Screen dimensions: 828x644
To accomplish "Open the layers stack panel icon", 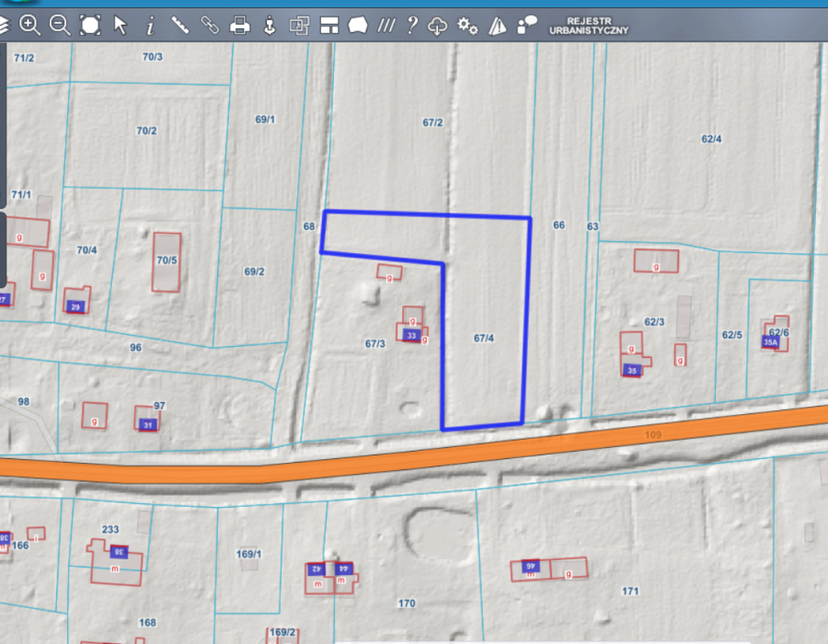I will coord(4,25).
